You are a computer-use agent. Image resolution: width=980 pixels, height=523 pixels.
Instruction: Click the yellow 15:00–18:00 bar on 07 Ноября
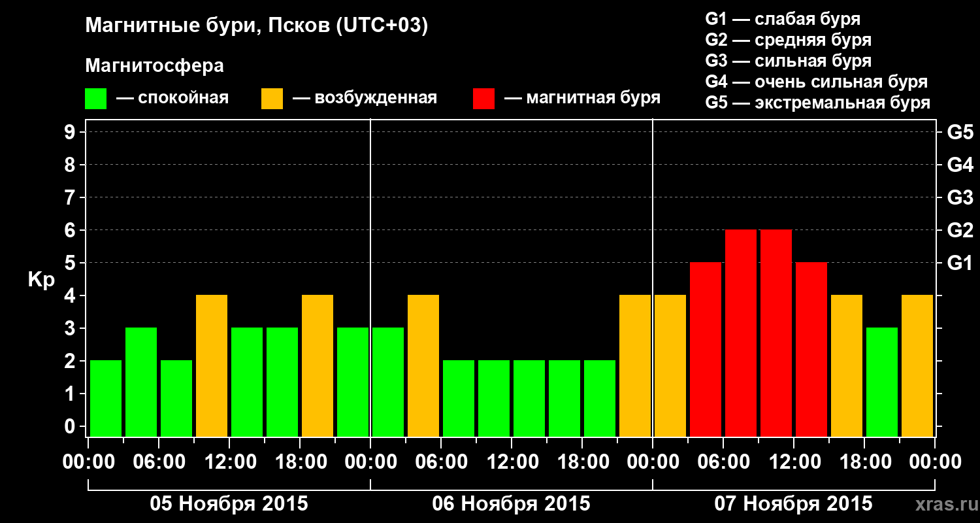[x=847, y=366]
